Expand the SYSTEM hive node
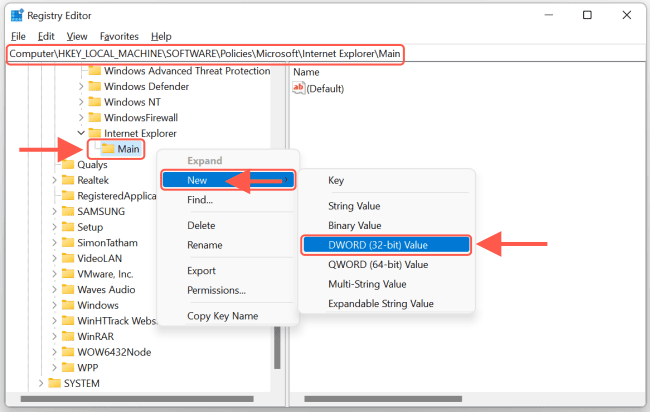650x412 pixels. pos(40,383)
